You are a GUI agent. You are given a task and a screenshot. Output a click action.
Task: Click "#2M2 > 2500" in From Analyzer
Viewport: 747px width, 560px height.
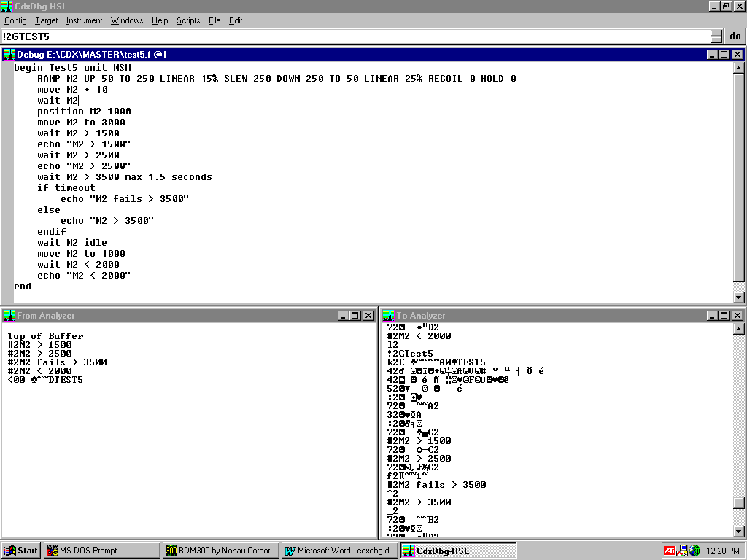click(39, 354)
